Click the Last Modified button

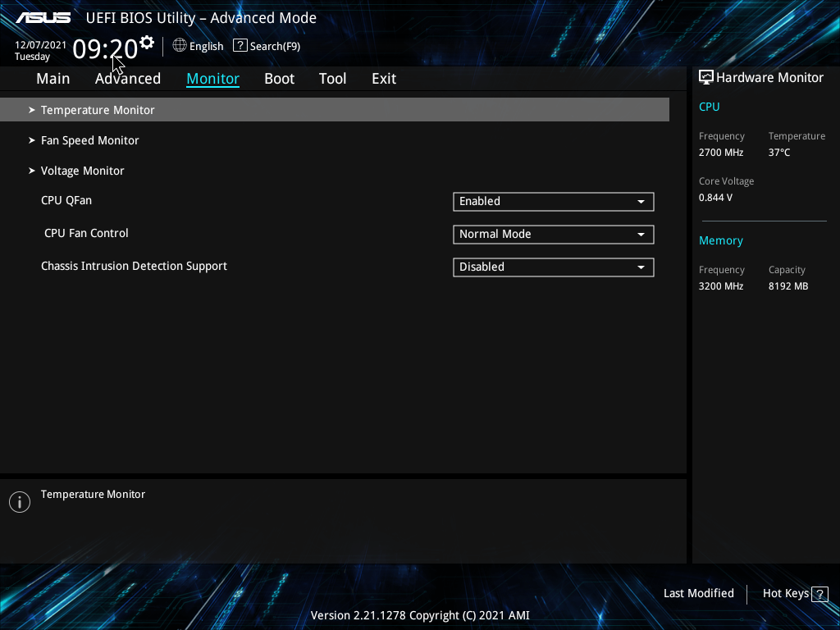pyautogui.click(x=699, y=593)
